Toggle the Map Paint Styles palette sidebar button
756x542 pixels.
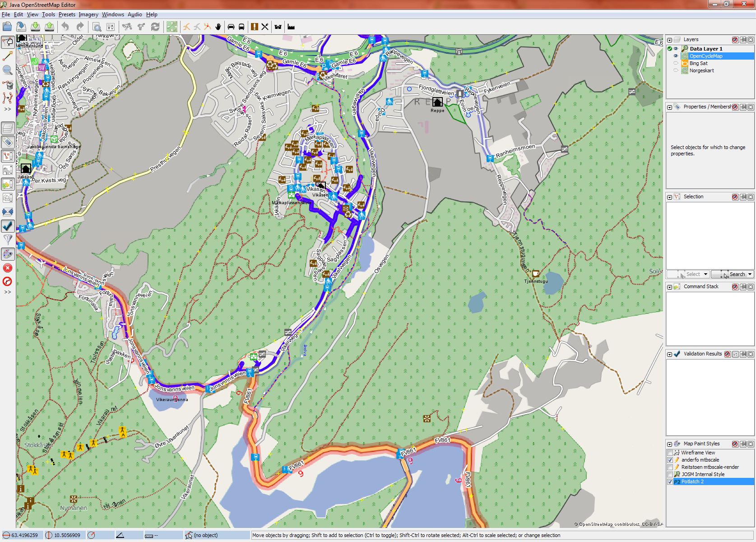click(8, 254)
